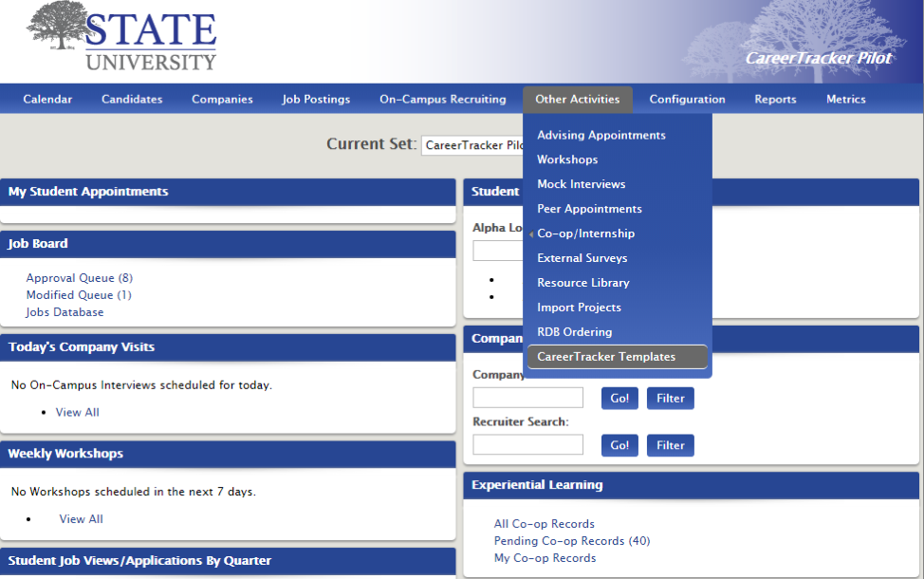Image resolution: width=924 pixels, height=579 pixels.
Task: Focus the Recruiter Search input field
Action: [528, 444]
